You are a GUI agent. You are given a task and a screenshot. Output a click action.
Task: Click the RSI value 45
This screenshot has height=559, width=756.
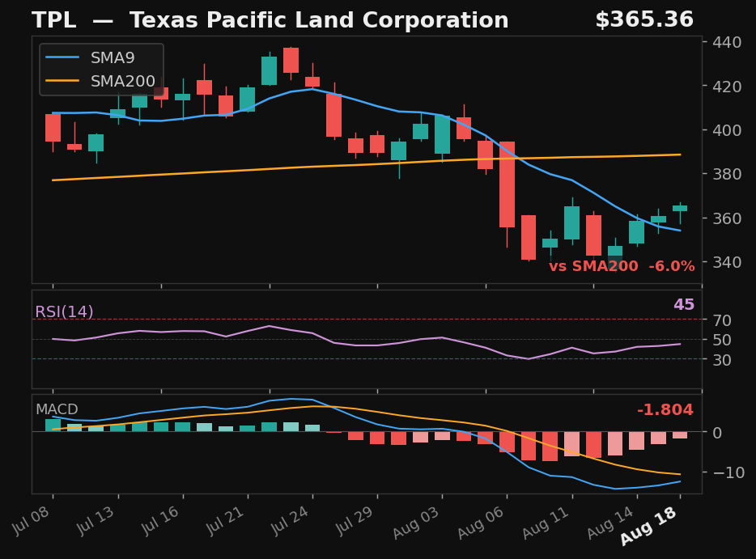tap(684, 304)
